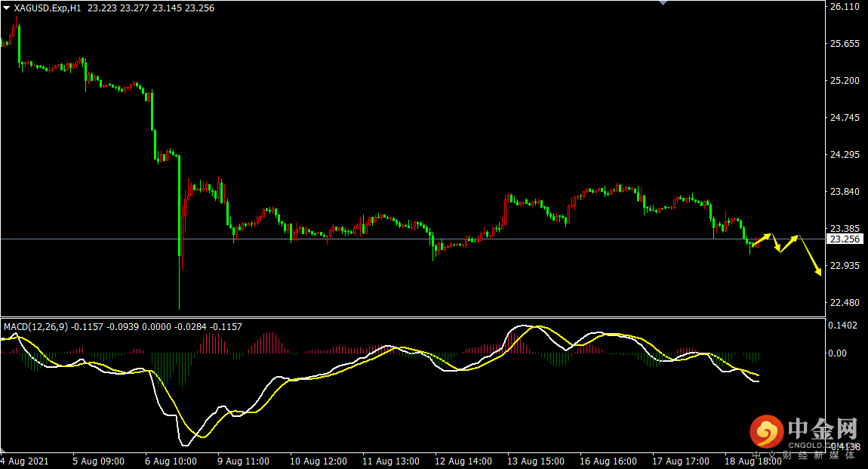The height and width of the screenshot is (469, 868).
Task: Click the OHLC values 23.223 23.277 23.145 23.256
Action: 151,8
